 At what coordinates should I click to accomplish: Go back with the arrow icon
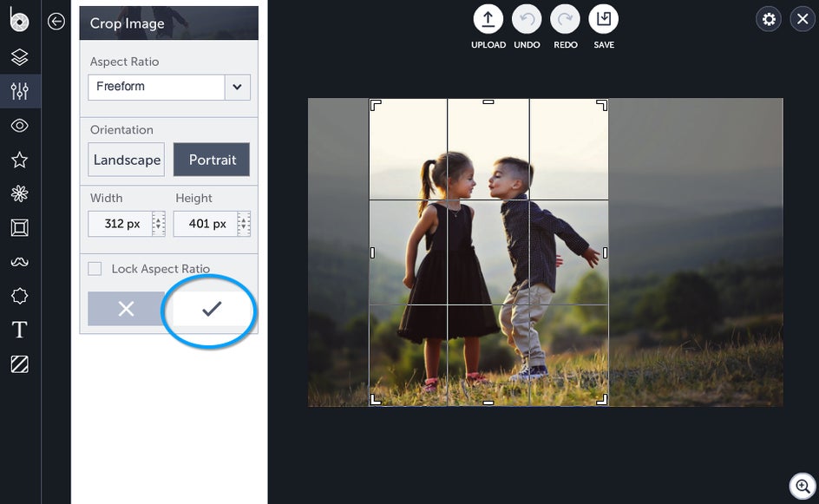coord(56,22)
